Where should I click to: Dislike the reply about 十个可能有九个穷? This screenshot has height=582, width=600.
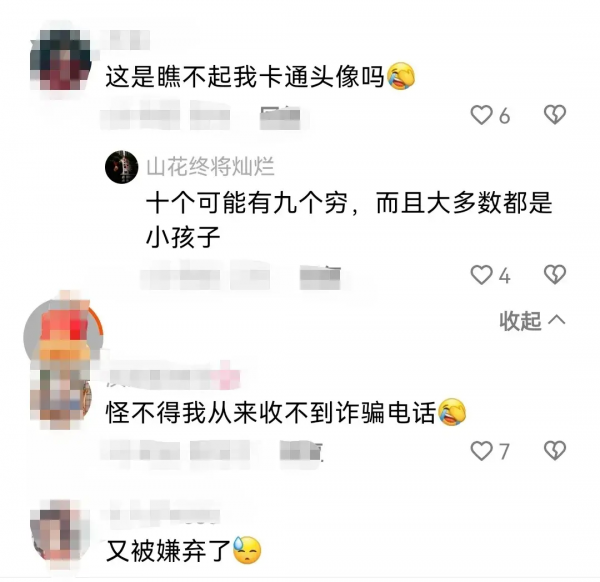pos(555,274)
